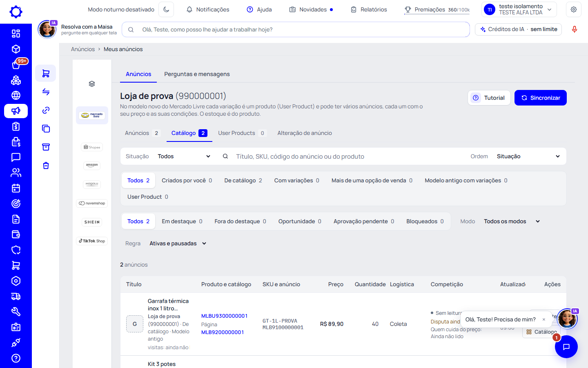
Task: Open the chat bubble floating button
Action: [x=566, y=347]
